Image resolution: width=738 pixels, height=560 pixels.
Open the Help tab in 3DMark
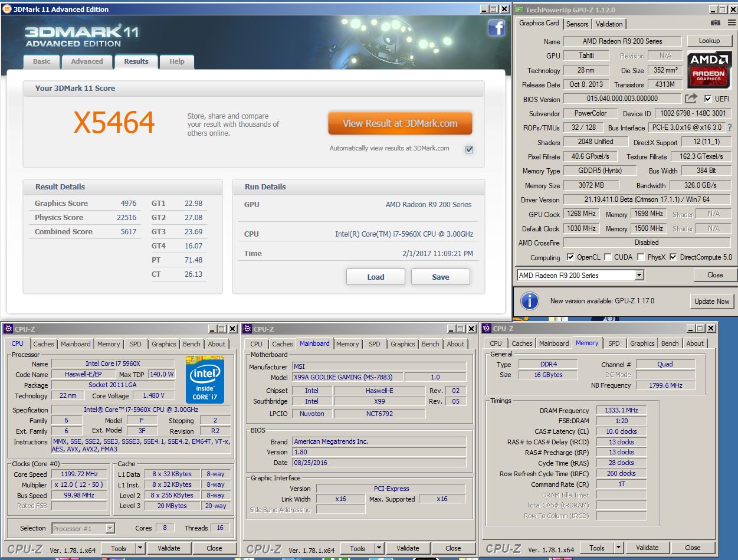(177, 61)
